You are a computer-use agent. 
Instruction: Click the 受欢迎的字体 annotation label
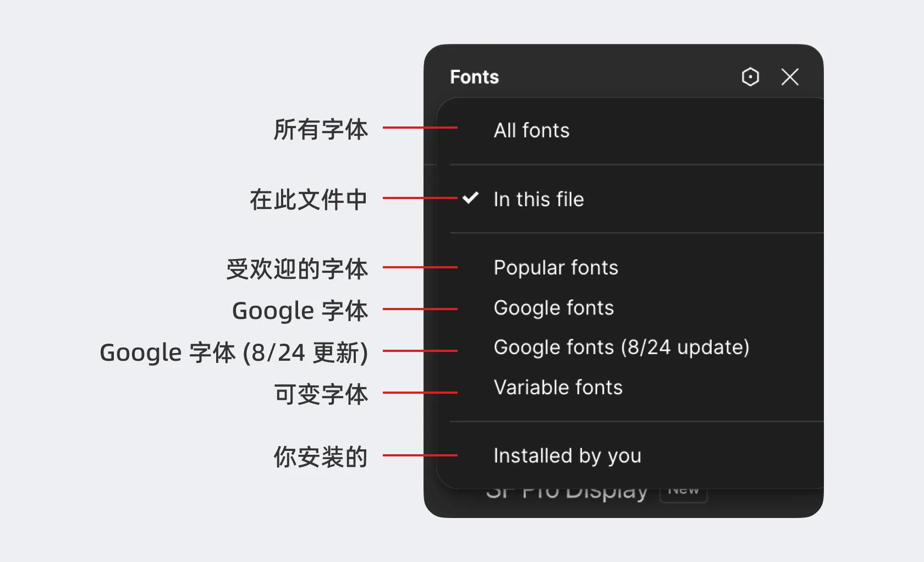[x=297, y=269]
